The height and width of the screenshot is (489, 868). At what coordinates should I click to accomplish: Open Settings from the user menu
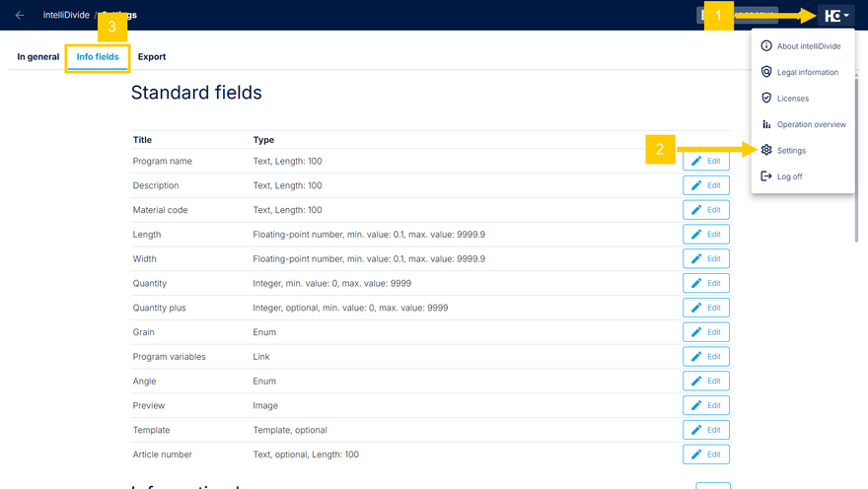click(x=803, y=150)
